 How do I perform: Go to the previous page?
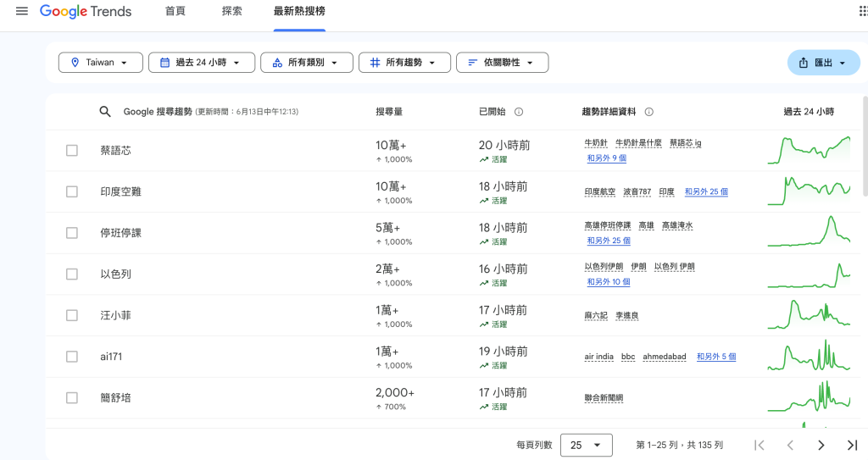point(791,445)
